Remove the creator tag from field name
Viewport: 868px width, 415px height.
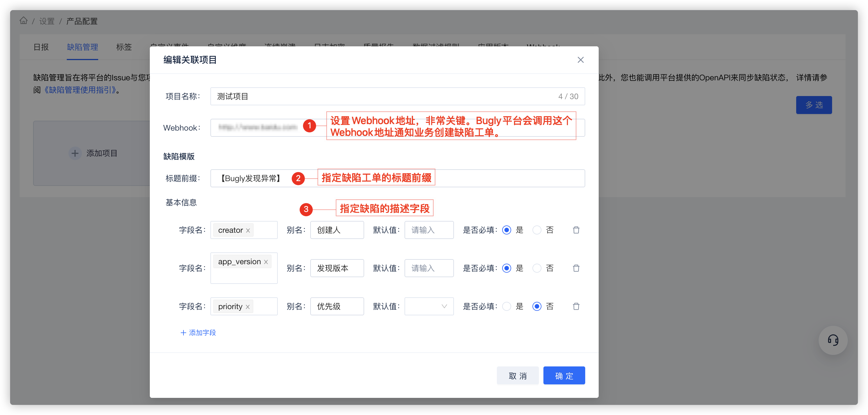coord(248,230)
